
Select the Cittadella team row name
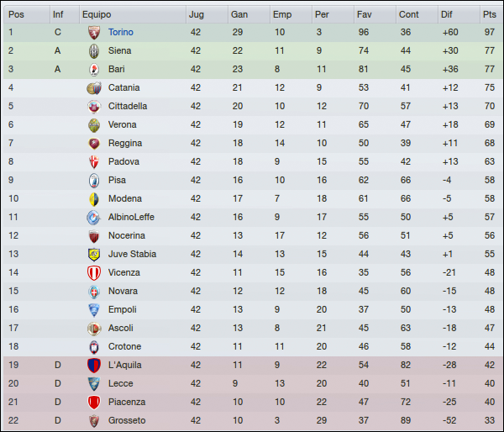pos(128,106)
